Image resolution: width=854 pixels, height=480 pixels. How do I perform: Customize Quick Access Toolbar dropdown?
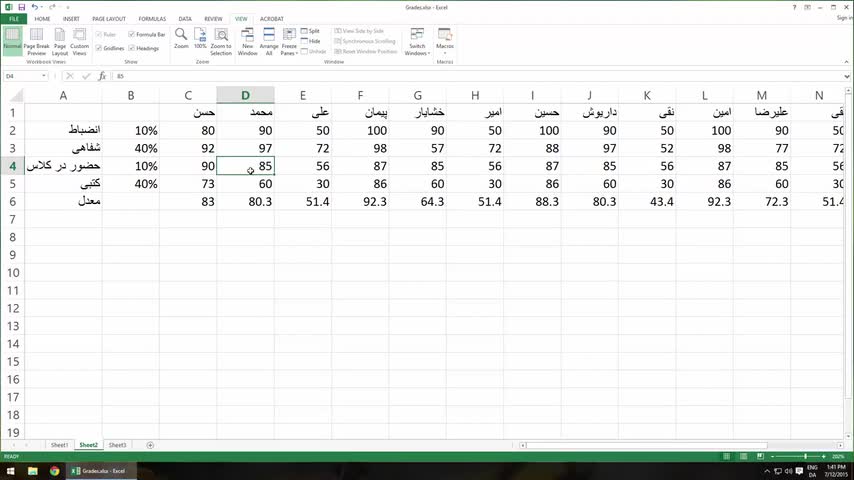[68, 7]
